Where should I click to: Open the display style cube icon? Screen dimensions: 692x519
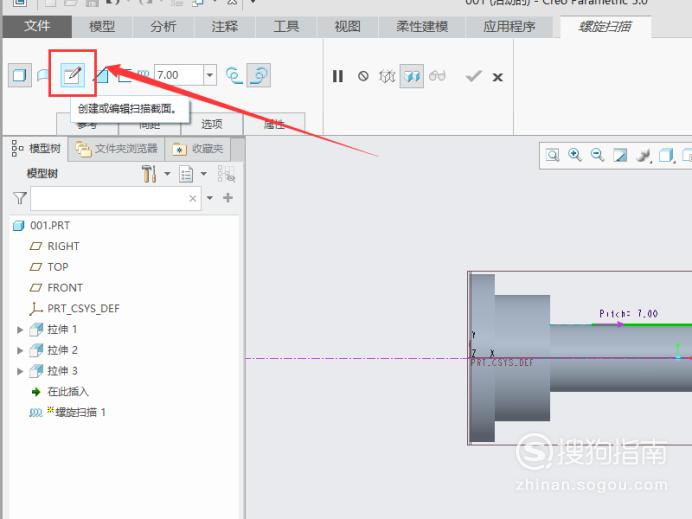(666, 155)
